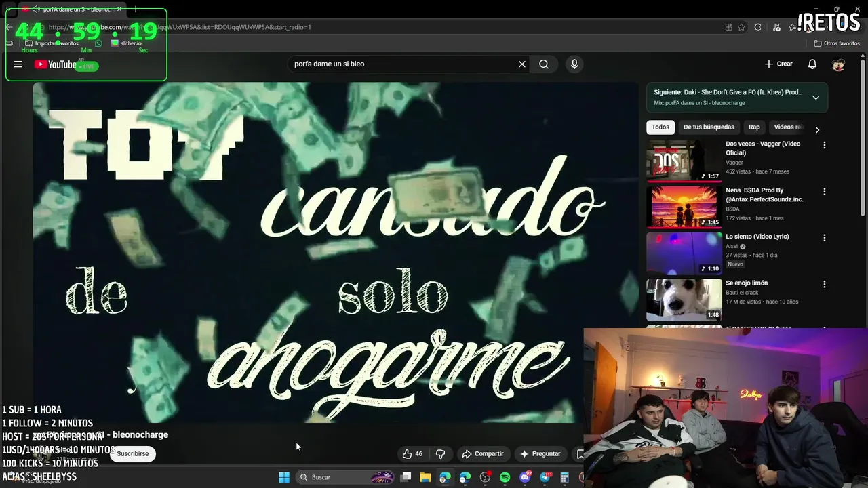The height and width of the screenshot is (488, 868).
Task: Open a new browser tab with plus
Action: pyautogui.click(x=135, y=9)
